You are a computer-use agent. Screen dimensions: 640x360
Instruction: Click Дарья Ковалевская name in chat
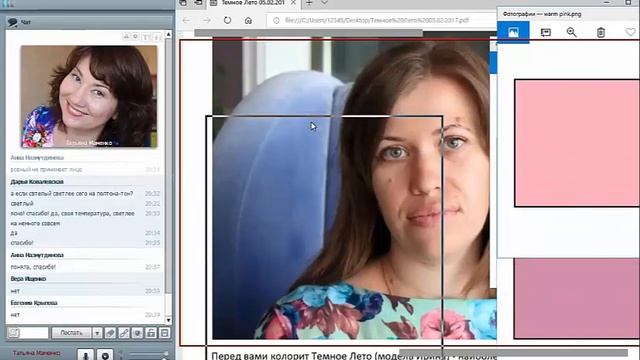pyautogui.click(x=37, y=182)
